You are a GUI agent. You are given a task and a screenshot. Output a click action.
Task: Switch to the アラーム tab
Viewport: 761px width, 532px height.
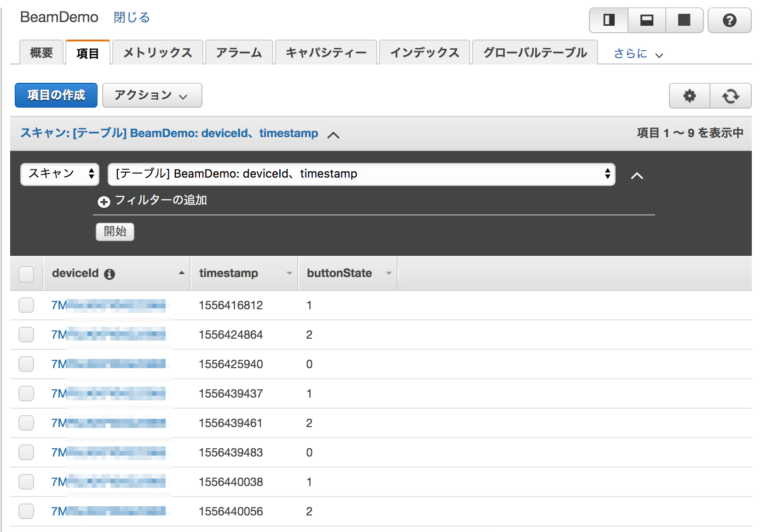pyautogui.click(x=239, y=52)
